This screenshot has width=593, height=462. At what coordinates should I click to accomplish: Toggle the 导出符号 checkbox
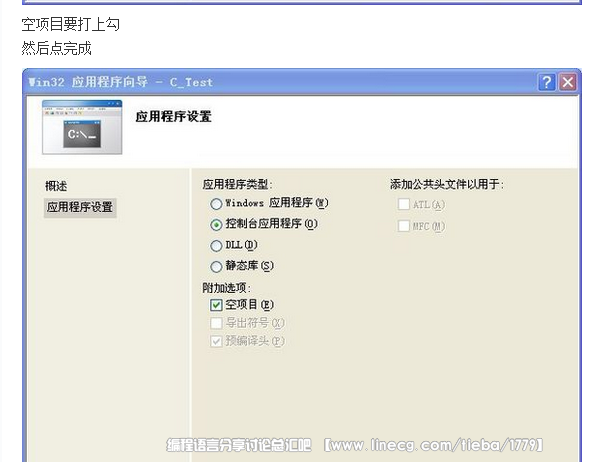coord(216,323)
